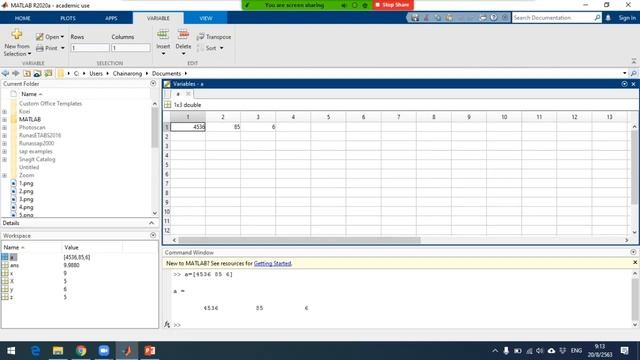Switch to PLOTS ribbon tab
640x360 pixels.
point(68,18)
